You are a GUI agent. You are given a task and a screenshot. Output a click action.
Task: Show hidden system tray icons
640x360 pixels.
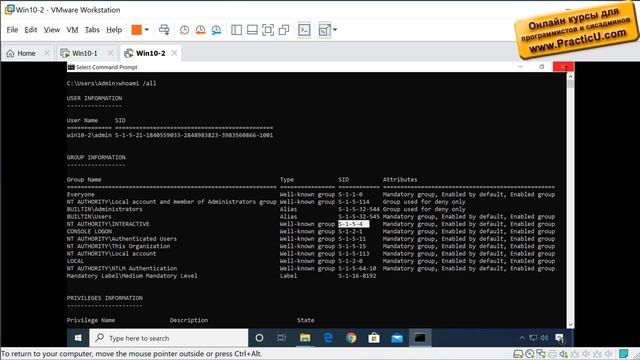(x=522, y=338)
